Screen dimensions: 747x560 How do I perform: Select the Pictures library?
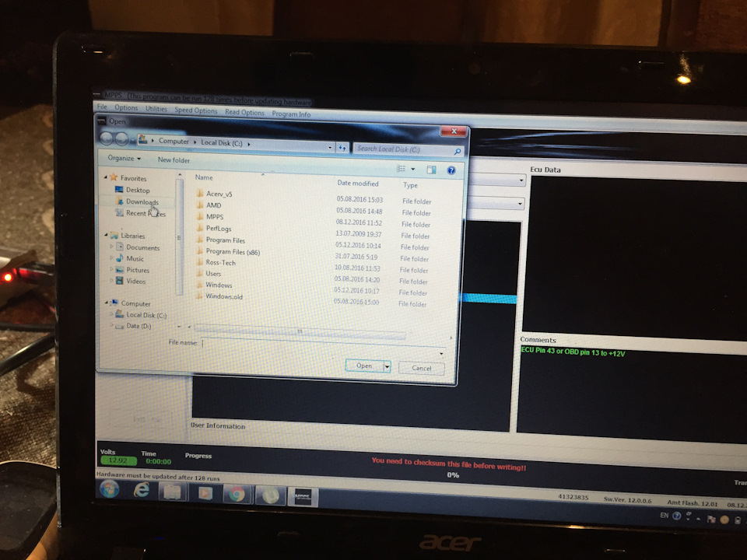(133, 270)
